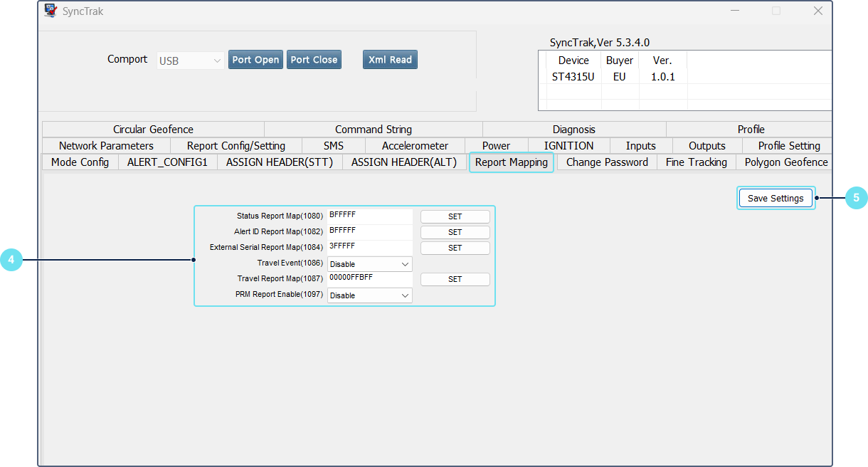Click SET for Status Report Map(1080)
This screenshot has width=868, height=467.
pyautogui.click(x=455, y=216)
